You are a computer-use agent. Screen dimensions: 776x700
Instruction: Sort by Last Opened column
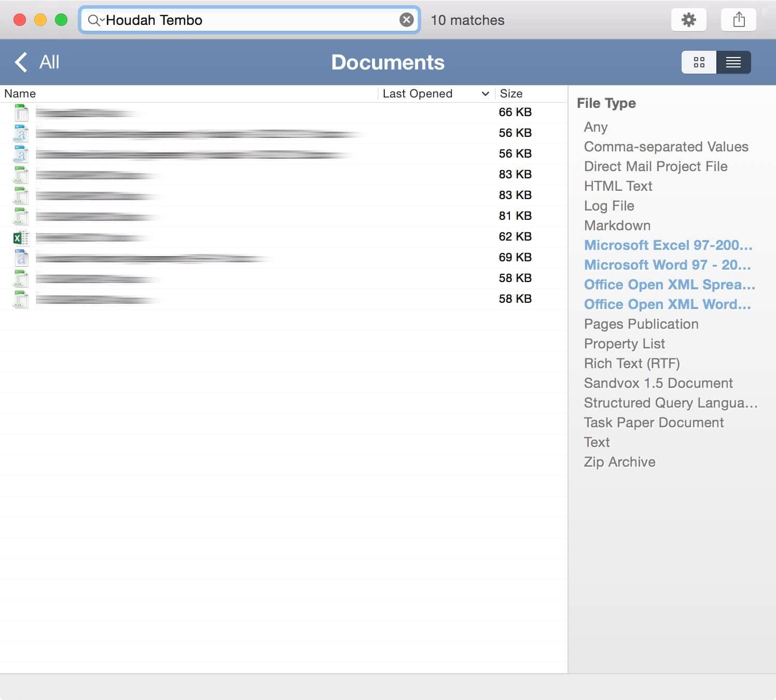(436, 94)
